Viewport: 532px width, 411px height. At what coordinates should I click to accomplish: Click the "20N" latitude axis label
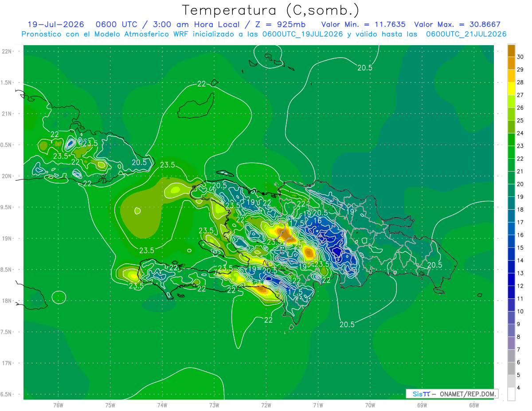click(x=7, y=176)
